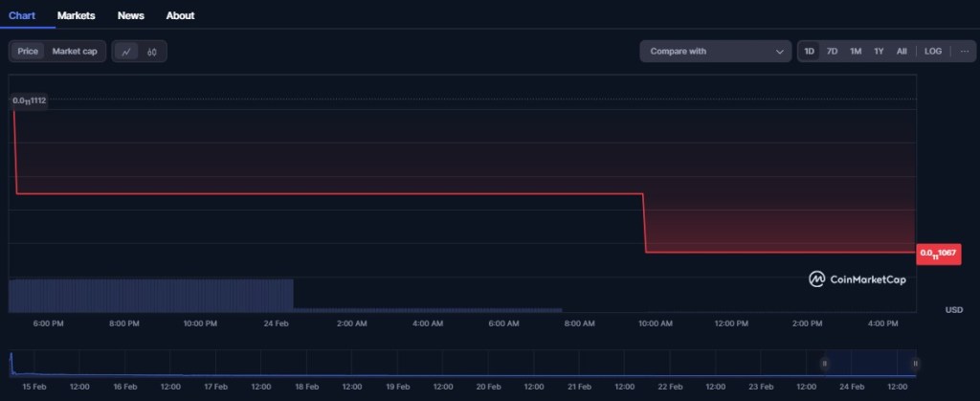Click the 21 Feb navigator date label
The width and height of the screenshot is (980, 401).
[579, 387]
